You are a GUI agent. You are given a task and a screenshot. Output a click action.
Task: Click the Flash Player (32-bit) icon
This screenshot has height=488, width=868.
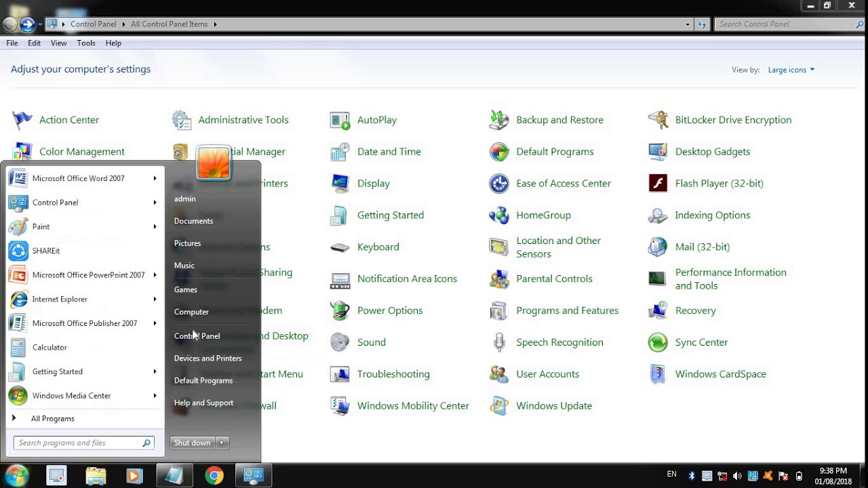coord(658,184)
